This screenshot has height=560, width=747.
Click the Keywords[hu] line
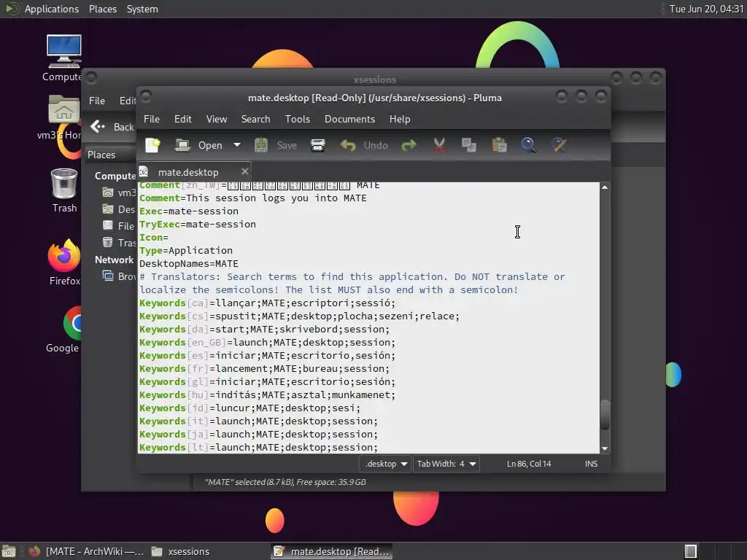click(267, 394)
